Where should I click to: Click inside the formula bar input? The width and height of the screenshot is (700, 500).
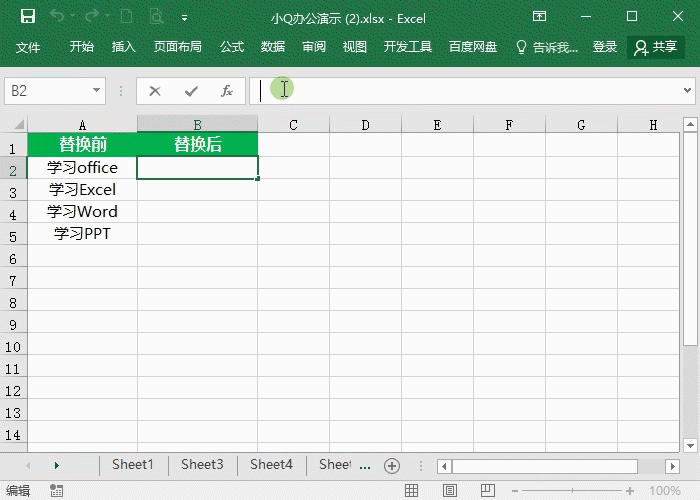coord(464,91)
